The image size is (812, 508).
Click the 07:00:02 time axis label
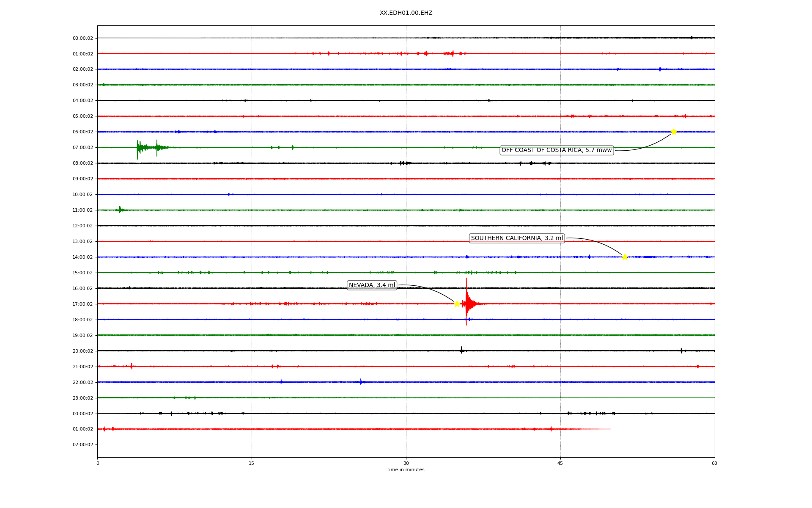pyautogui.click(x=82, y=148)
